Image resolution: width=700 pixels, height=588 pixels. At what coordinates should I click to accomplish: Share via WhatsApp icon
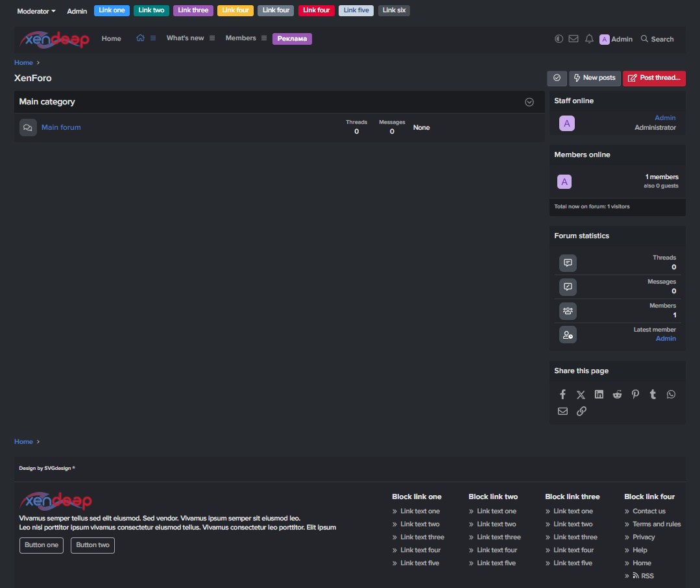pos(671,395)
